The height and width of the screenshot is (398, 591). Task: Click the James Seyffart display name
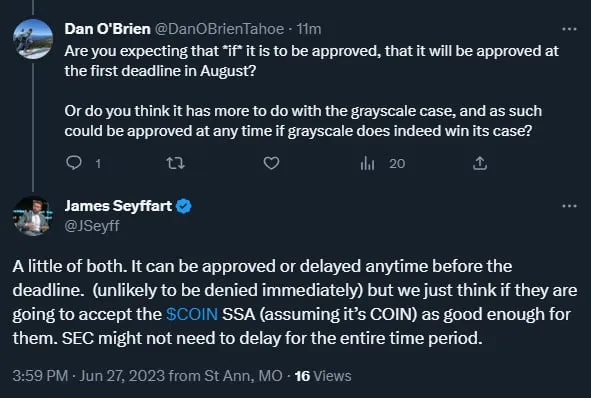tap(118, 206)
